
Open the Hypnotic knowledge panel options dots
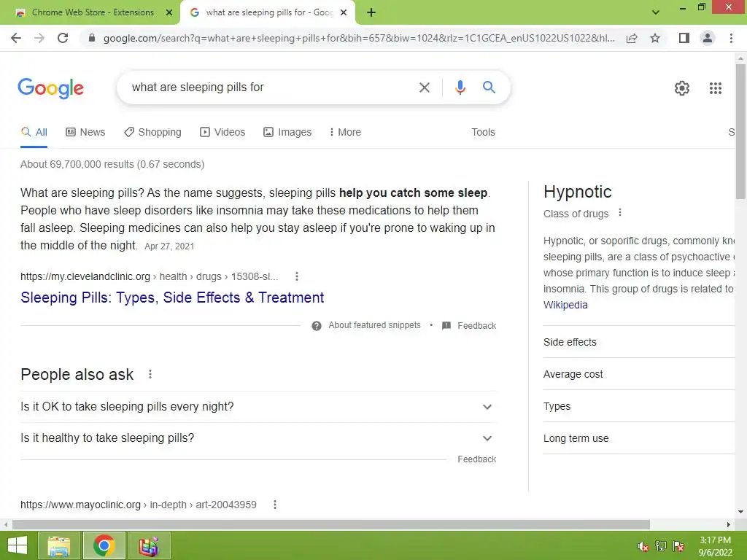[620, 212]
